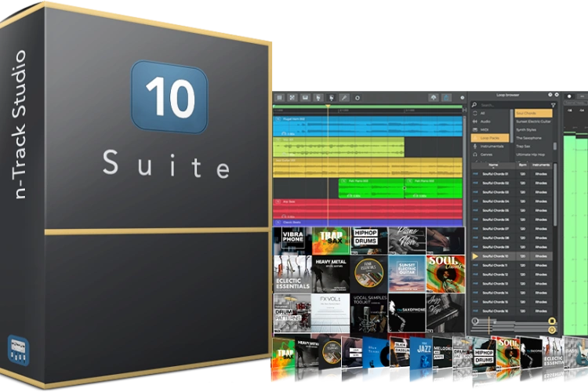Click the circle loop icon in the toolbar
Viewport: 588px width, 392px height.
pos(358,98)
